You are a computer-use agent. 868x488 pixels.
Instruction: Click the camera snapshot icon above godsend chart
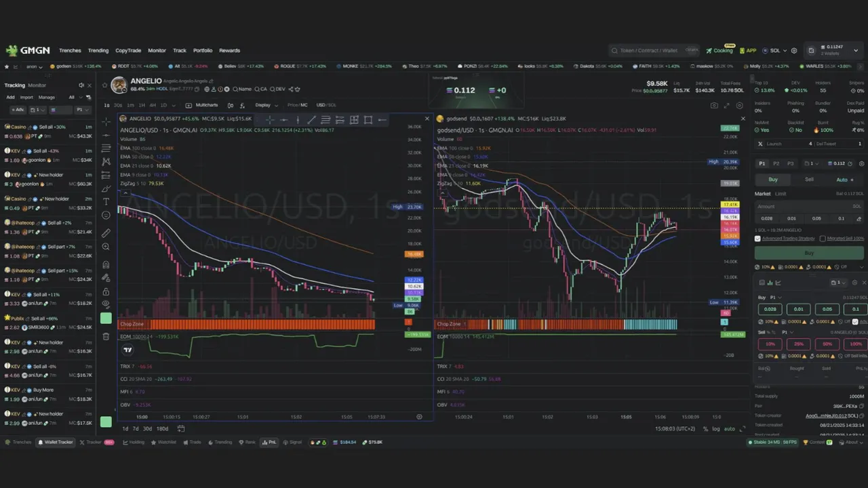pyautogui.click(x=714, y=106)
